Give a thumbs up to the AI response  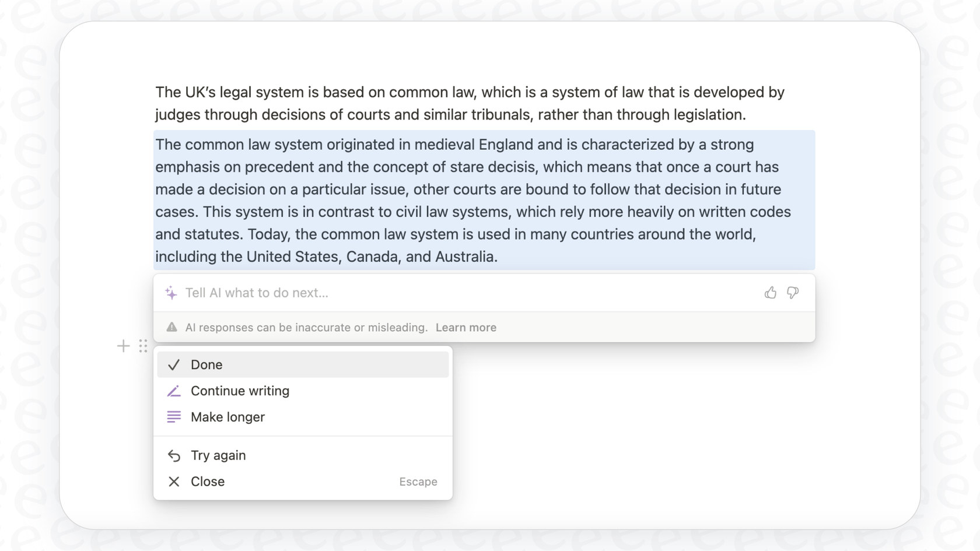coord(771,293)
